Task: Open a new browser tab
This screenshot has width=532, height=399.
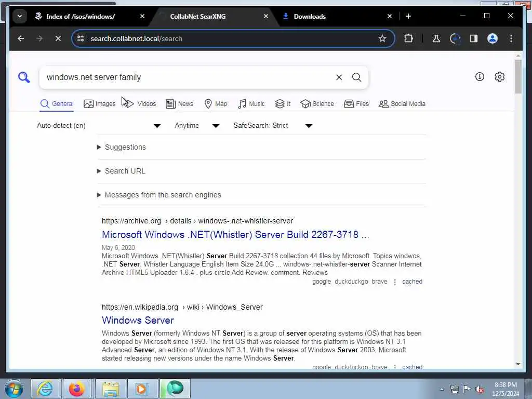Action: pyautogui.click(x=408, y=16)
